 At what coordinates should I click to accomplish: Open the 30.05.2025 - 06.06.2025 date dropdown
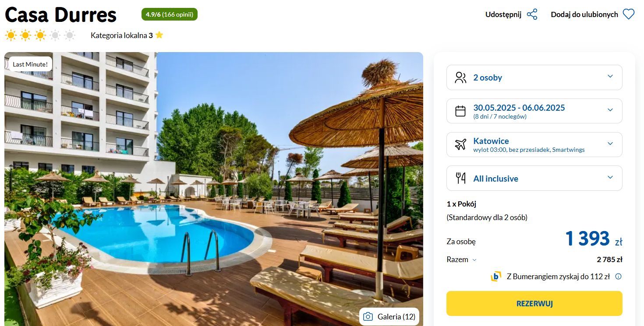click(x=534, y=111)
